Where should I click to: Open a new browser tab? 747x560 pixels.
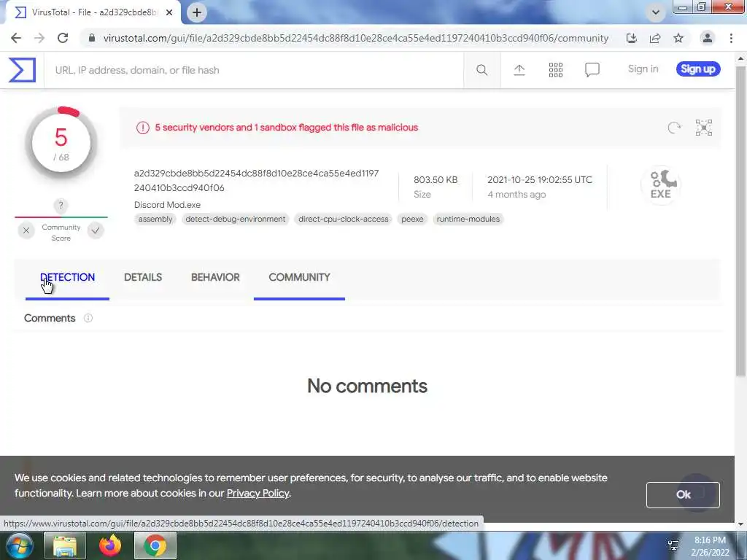point(197,12)
